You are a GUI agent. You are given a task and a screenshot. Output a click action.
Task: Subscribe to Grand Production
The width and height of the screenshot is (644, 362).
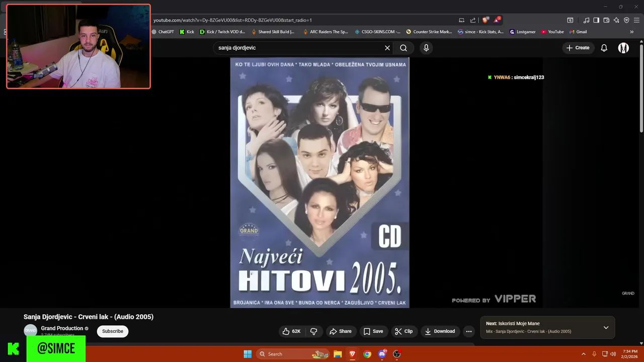tap(113, 331)
